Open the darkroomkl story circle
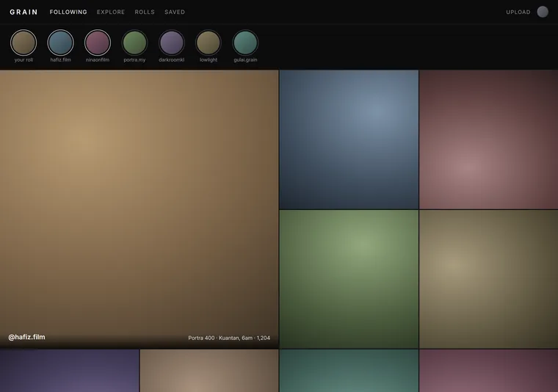 172,43
